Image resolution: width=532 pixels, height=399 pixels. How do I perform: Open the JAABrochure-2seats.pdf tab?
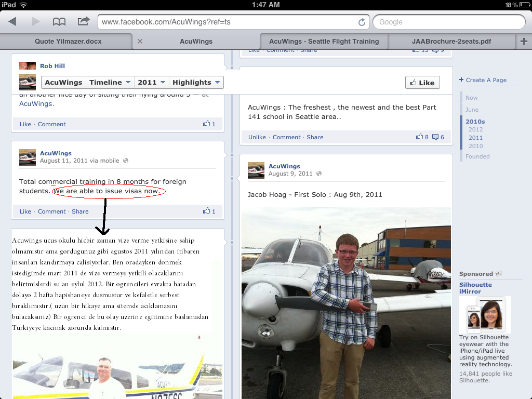(451, 42)
